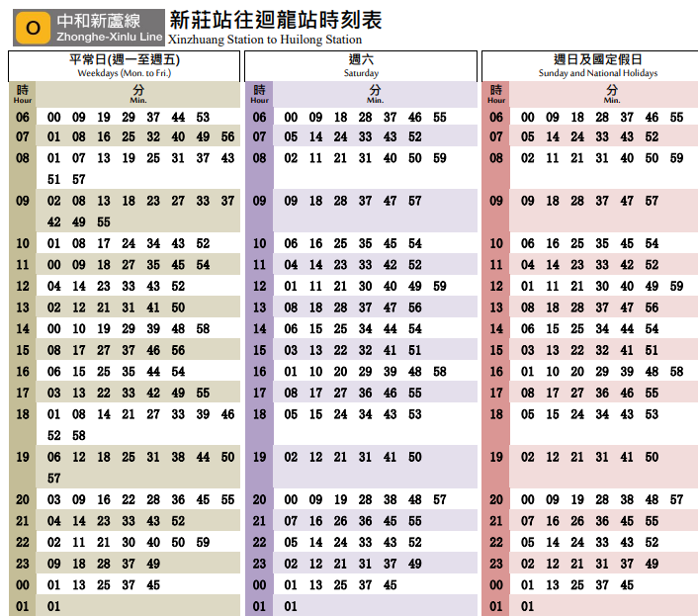The image size is (698, 616).
Task: Select the 週日及國定假日 header
Action: pos(598,59)
